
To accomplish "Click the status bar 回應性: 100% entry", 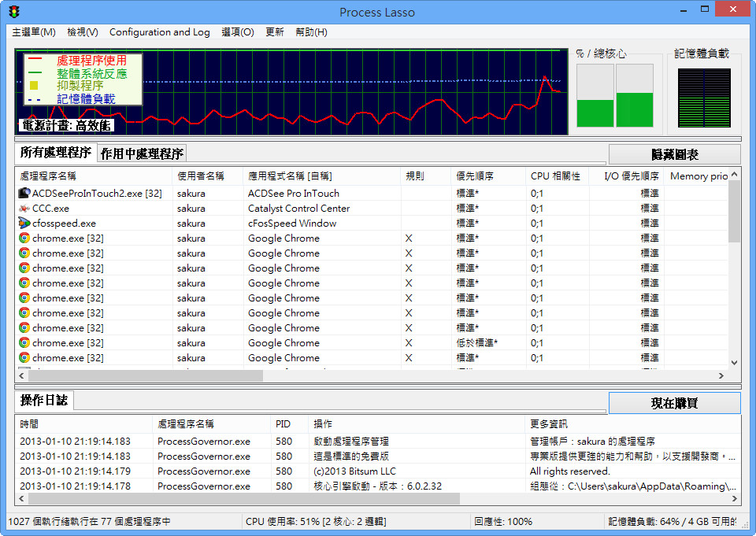I will coord(503,522).
